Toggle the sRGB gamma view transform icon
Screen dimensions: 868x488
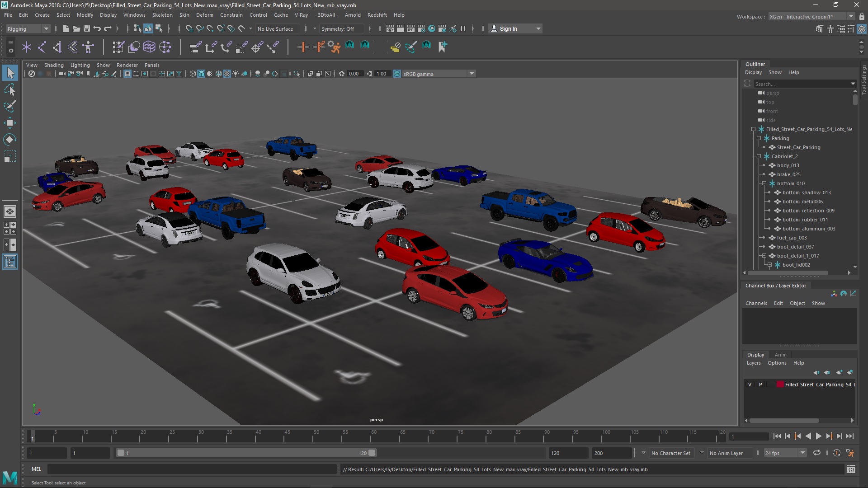(x=397, y=74)
